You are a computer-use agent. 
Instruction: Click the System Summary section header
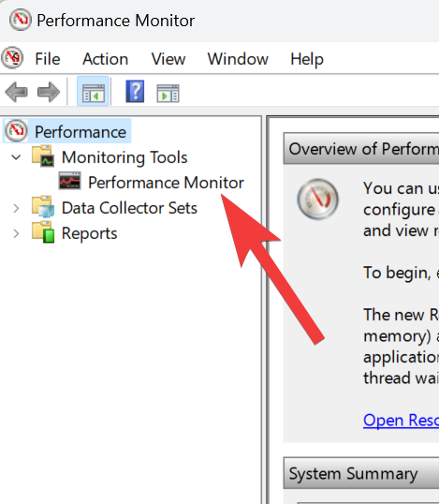tap(361, 473)
